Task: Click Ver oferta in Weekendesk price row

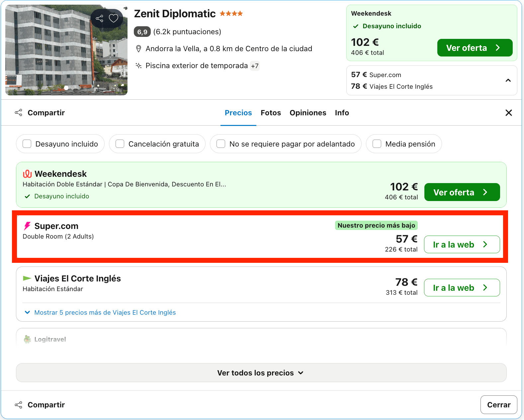Action: 462,192
